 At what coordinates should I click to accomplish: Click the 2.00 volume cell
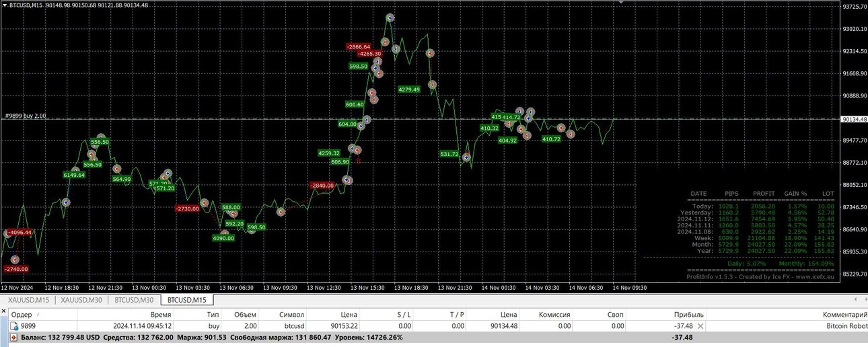coord(250,326)
